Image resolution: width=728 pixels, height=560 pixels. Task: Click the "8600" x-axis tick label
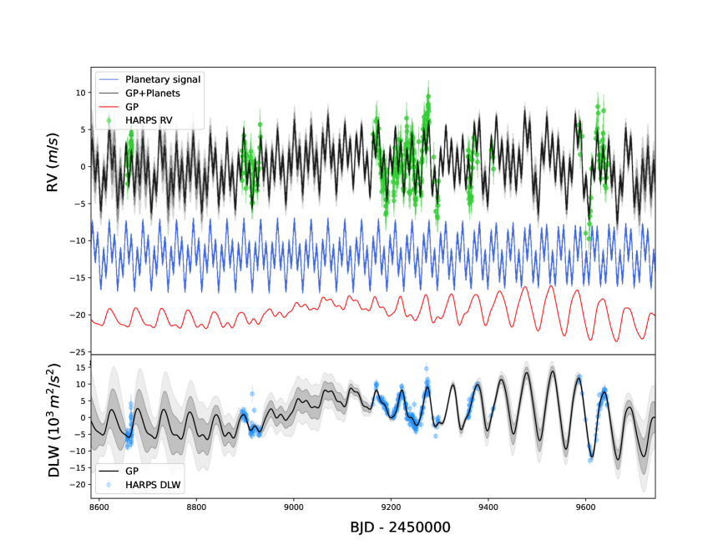coord(99,507)
